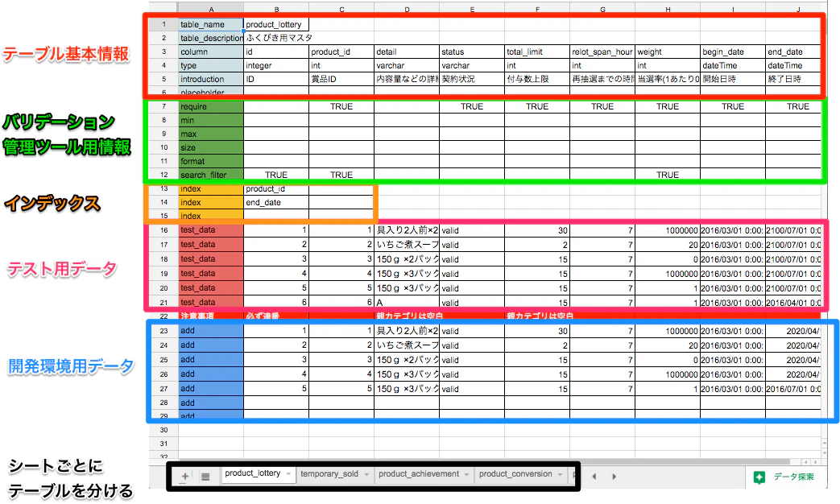Open the product_achievement tab dropdown arrow

coord(466,474)
